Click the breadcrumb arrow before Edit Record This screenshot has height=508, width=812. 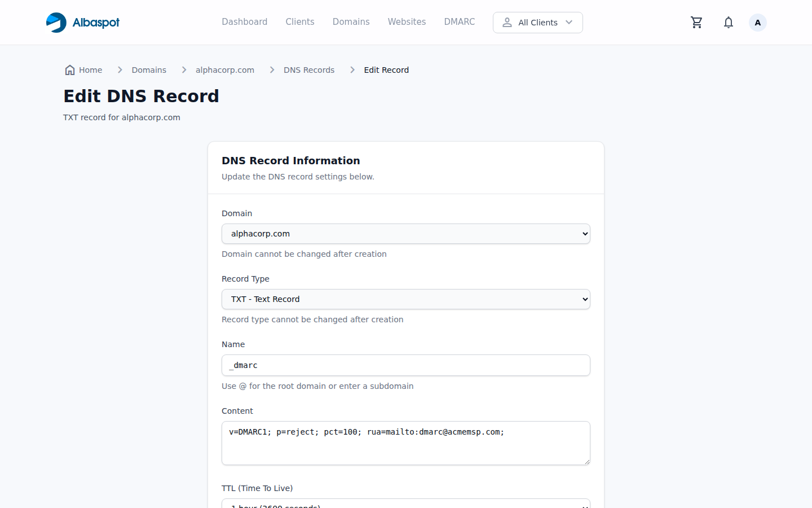(352, 69)
